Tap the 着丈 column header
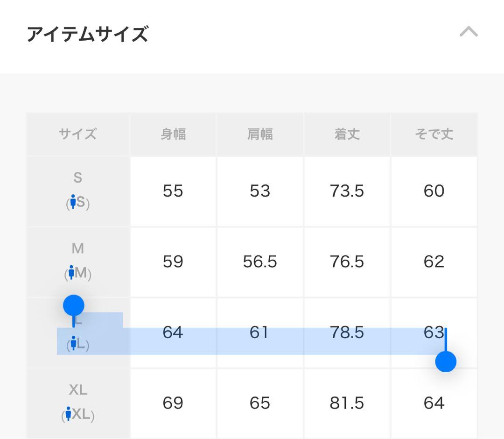Screen dimensions: 504x439 (x=347, y=135)
